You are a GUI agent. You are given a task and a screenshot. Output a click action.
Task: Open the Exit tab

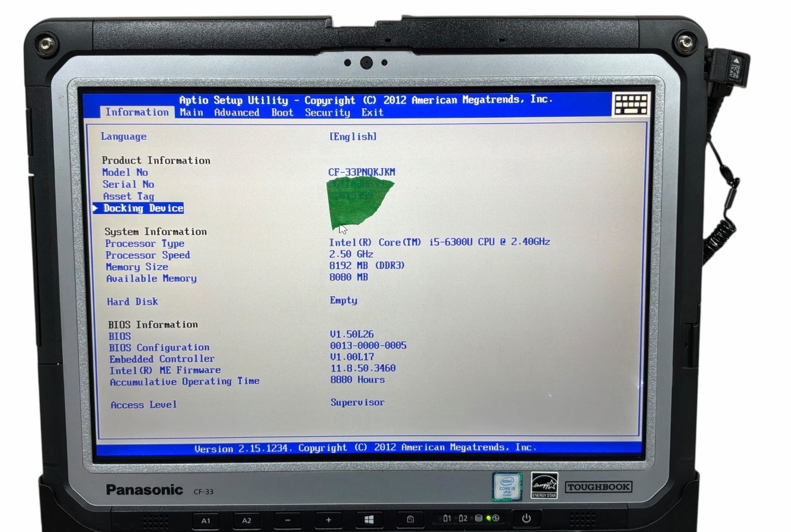click(372, 113)
